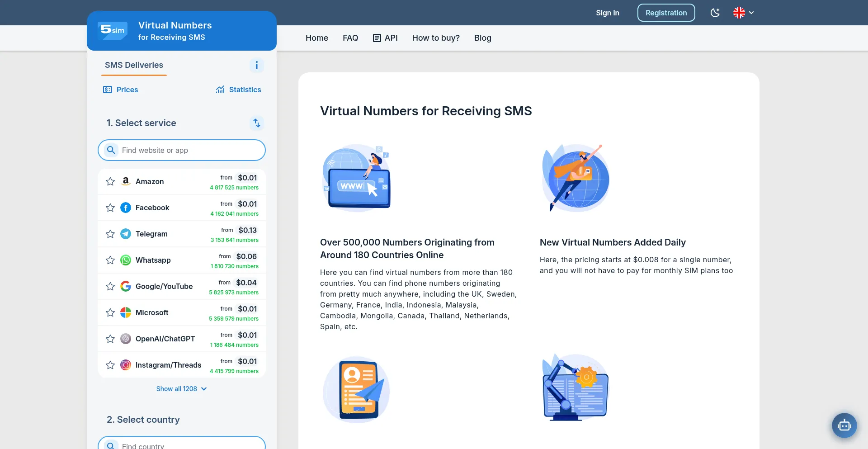
Task: Select the Telegram service name
Action: [x=151, y=234]
